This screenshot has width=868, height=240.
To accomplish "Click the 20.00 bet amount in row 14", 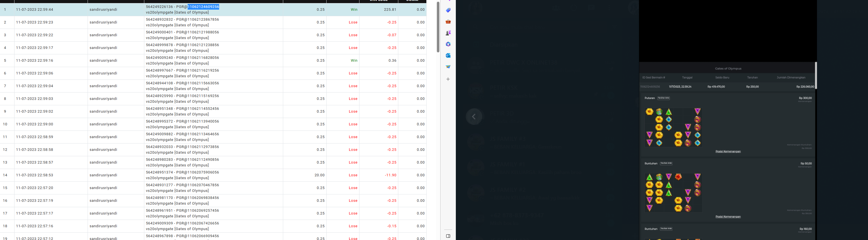I will pyautogui.click(x=319, y=175).
